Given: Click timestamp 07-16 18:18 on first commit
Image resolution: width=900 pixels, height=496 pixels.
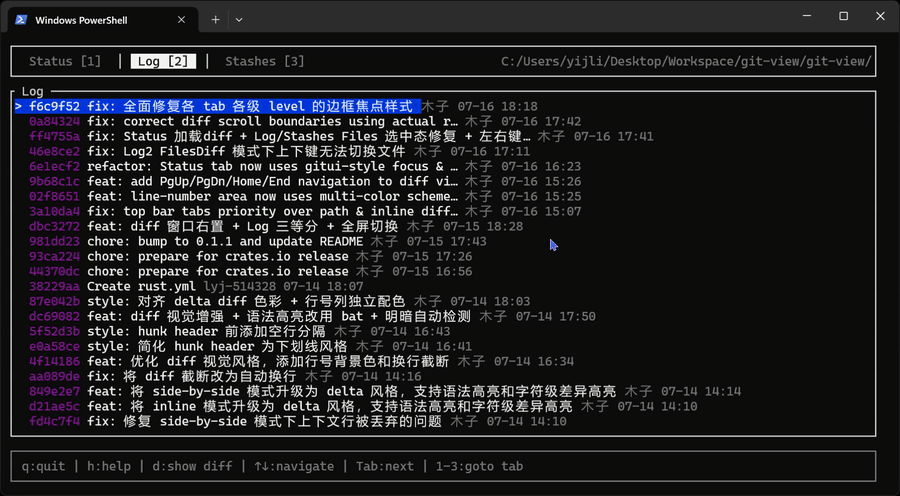Looking at the screenshot, I should pos(498,106).
